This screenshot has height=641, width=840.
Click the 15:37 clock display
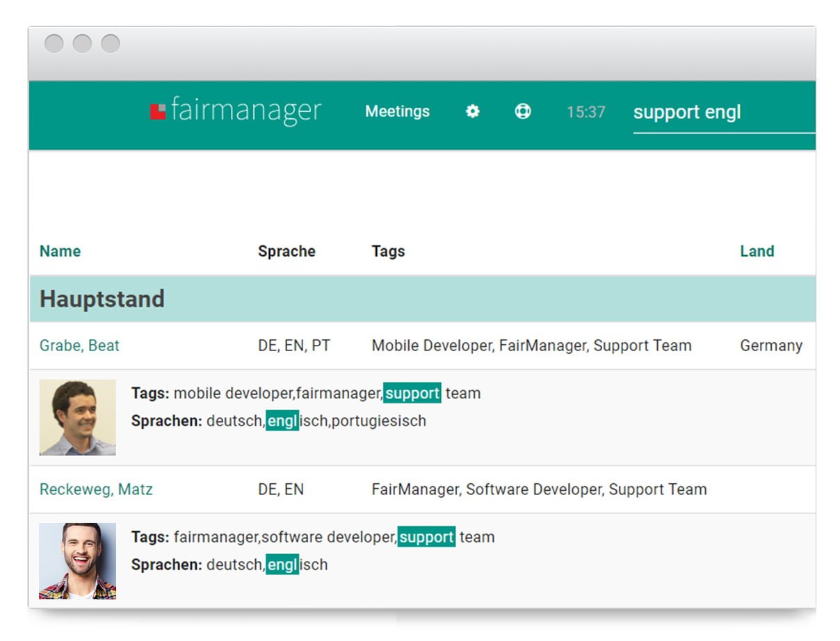coord(585,112)
